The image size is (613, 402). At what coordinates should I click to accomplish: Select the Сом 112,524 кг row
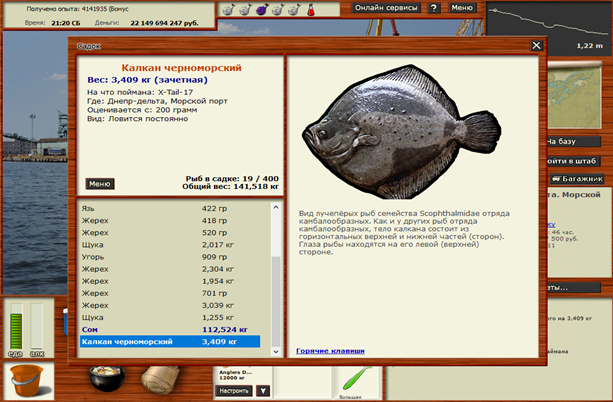[x=170, y=330]
